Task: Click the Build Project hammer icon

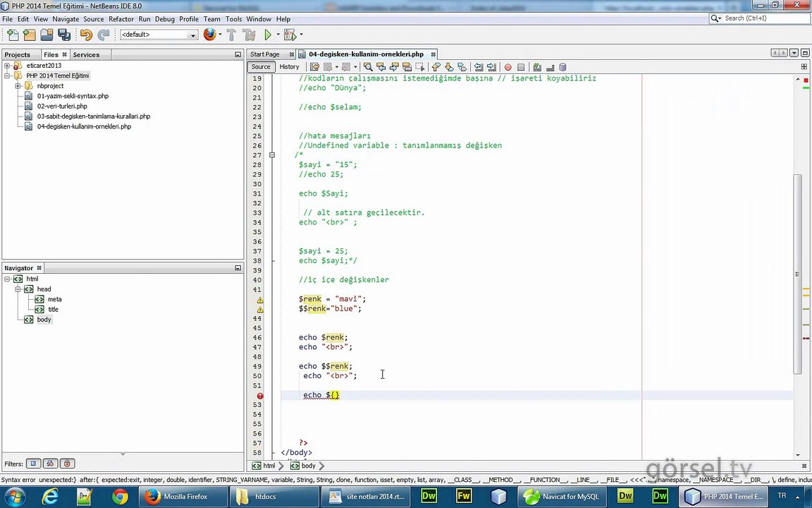Action: click(x=231, y=35)
